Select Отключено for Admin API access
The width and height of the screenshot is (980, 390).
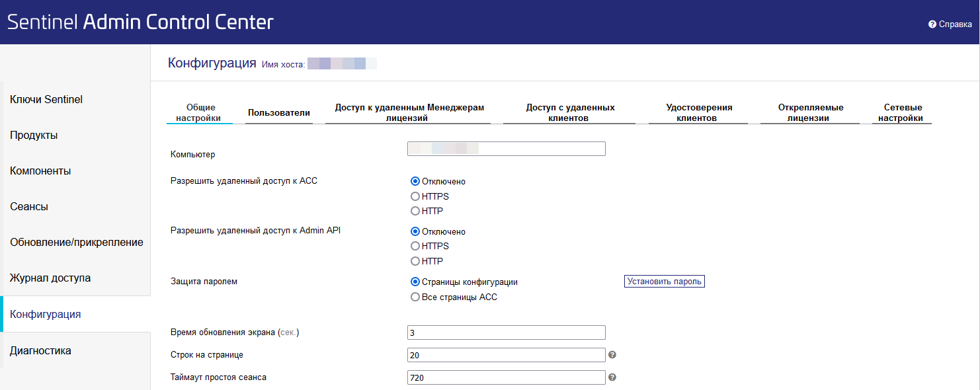click(415, 231)
